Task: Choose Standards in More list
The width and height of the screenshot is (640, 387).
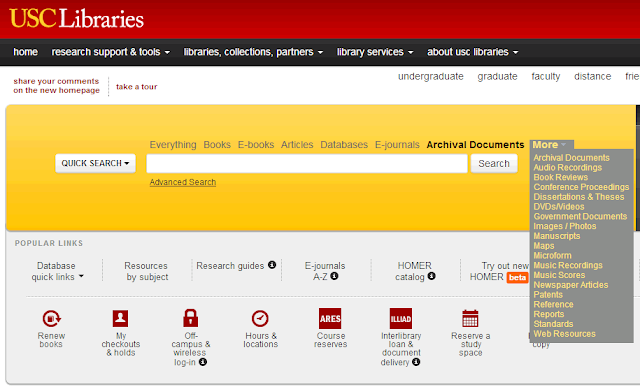Action: click(x=553, y=324)
